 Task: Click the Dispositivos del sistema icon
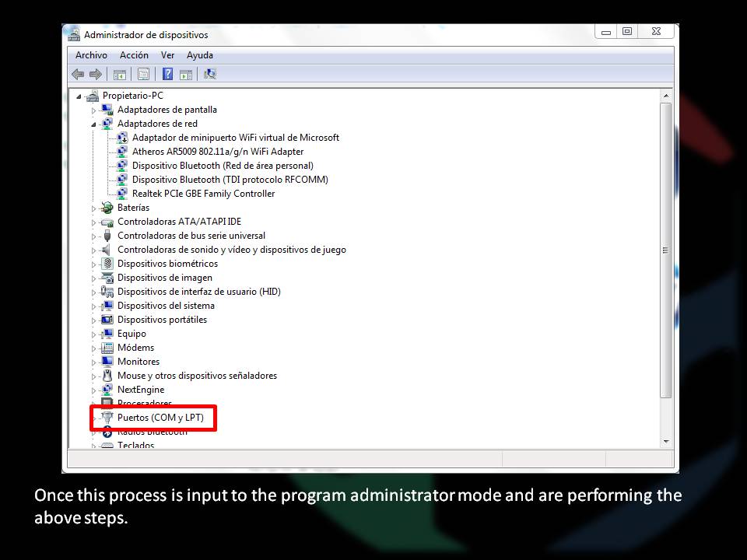pos(107,306)
